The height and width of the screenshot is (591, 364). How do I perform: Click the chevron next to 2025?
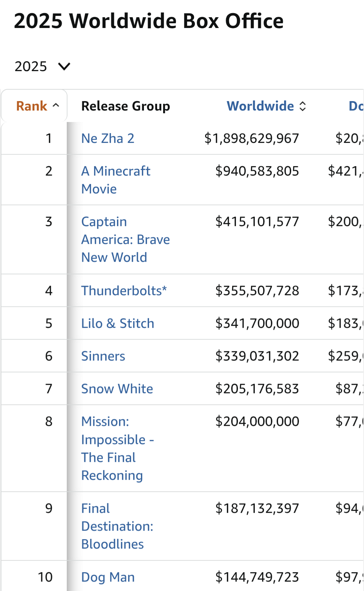coord(64,66)
